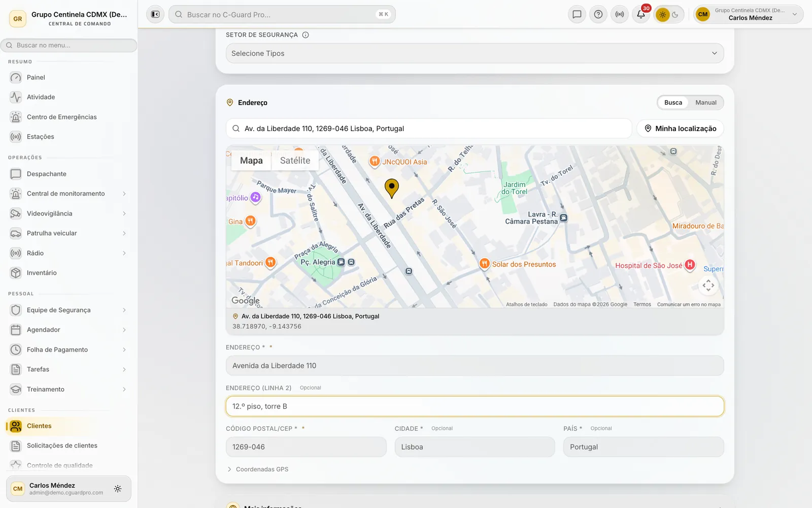Viewport: 812px width, 508px height.
Task: Switch to dark theme moon toggle
Action: (675, 15)
